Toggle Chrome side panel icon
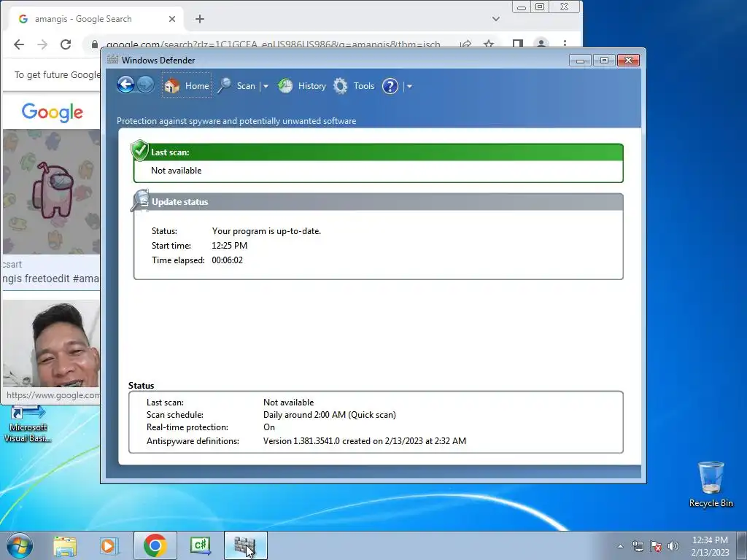747x560 pixels. 518,44
